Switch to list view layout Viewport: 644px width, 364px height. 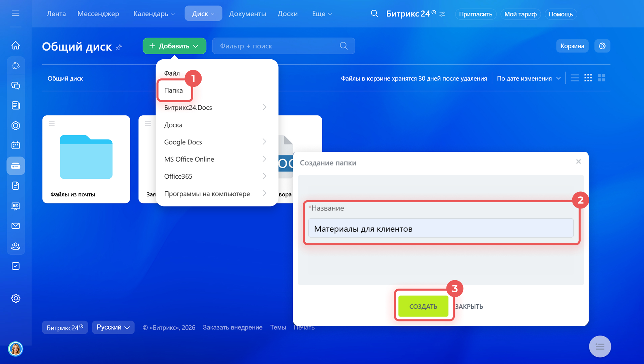coord(575,78)
